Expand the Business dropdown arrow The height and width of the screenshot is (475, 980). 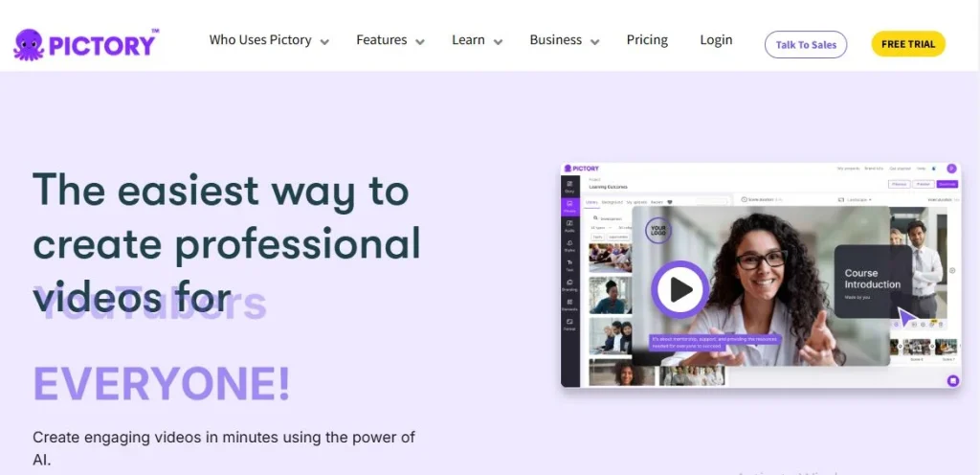tap(595, 42)
